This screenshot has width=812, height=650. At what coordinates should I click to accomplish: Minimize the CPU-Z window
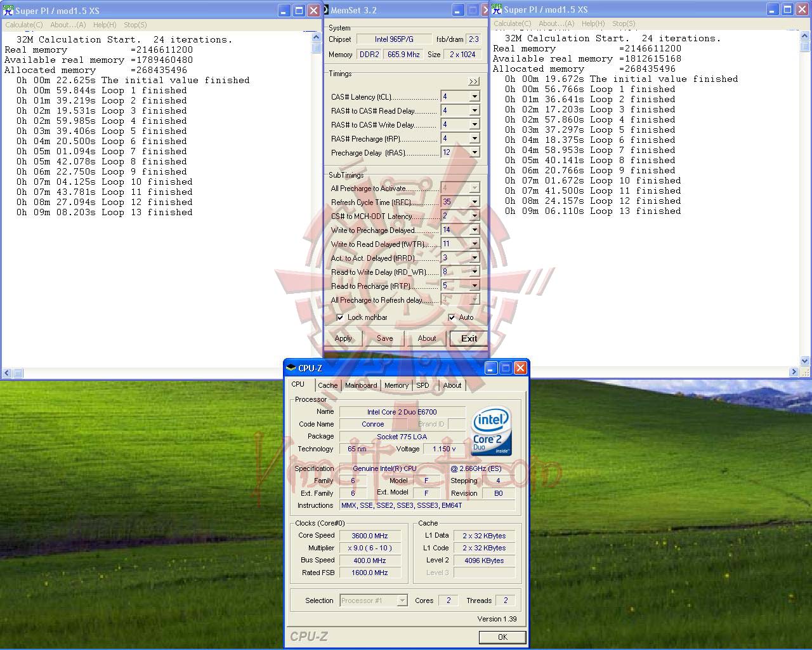491,368
